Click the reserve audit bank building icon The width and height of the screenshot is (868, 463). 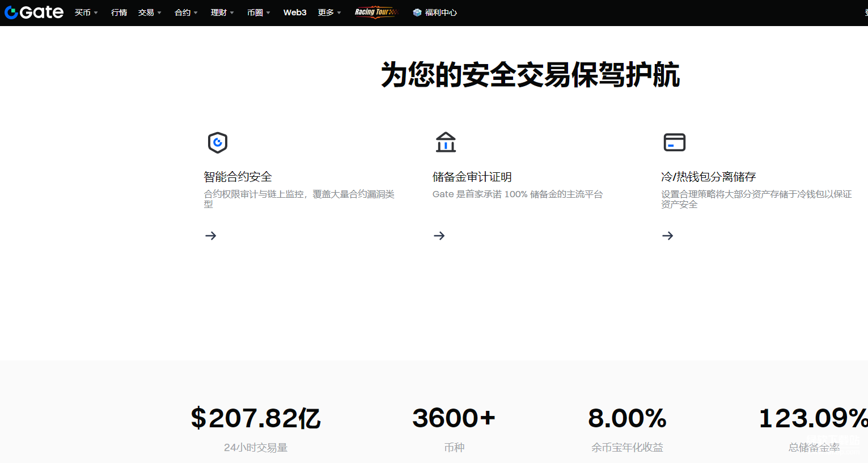(x=446, y=142)
